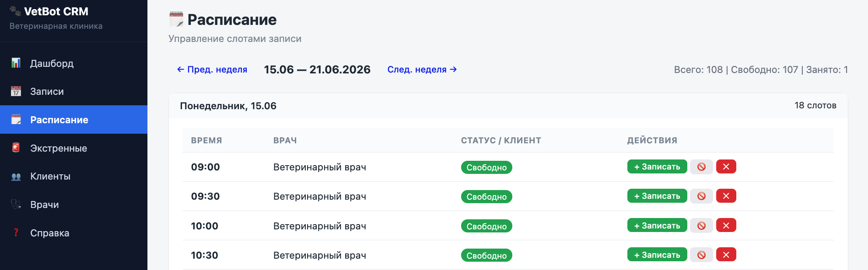
Task: Delete the 09:00 slot with red X
Action: point(726,166)
